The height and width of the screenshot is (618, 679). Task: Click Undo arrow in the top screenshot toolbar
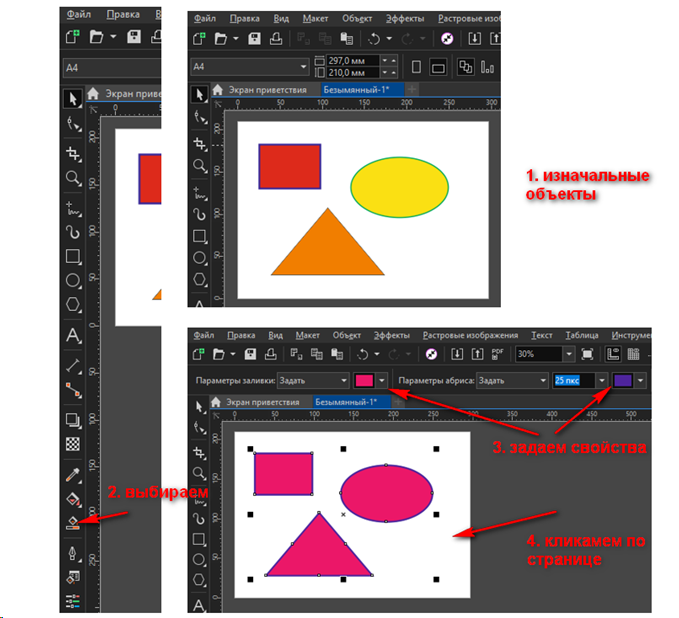tap(374, 39)
